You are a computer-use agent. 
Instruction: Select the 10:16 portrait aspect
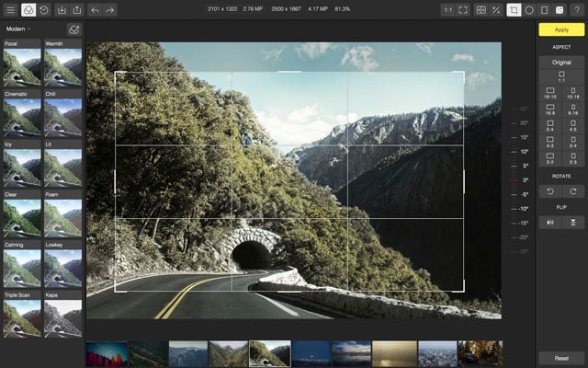573,93
